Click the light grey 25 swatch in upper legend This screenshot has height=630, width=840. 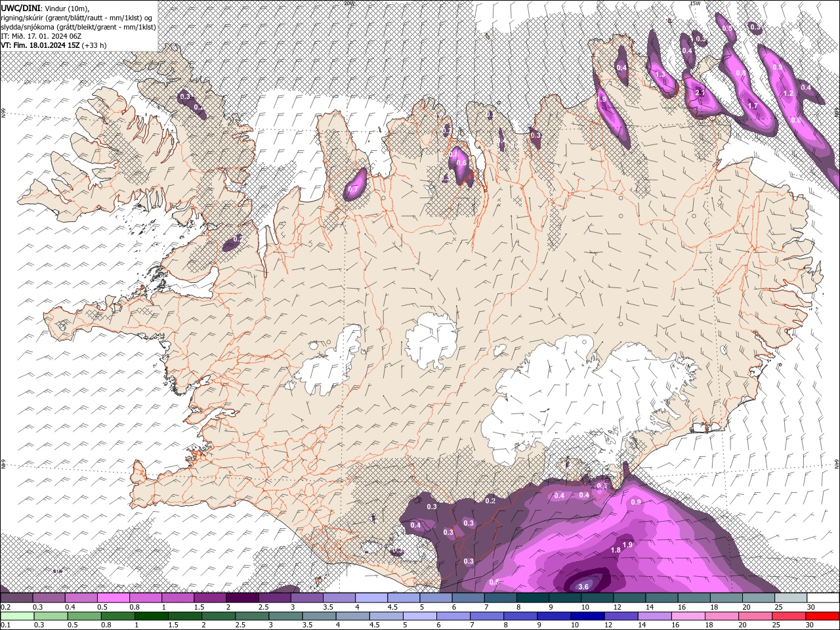[x=790, y=598]
